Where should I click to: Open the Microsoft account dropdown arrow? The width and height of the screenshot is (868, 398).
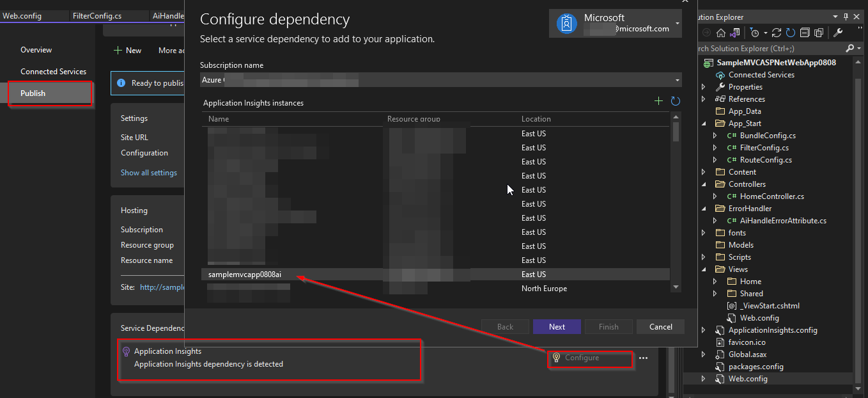coord(678,24)
